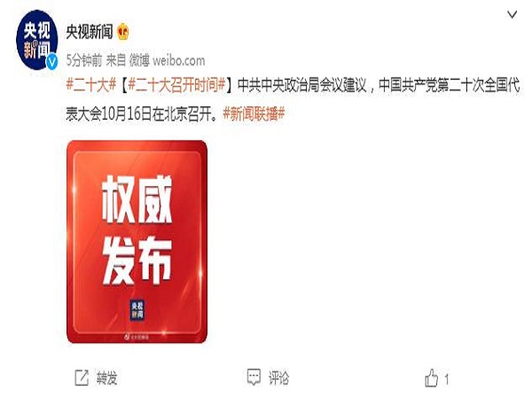Viewport: 532px width, 399px height.
Task: Open the #二十大# hashtag
Action: 91,85
